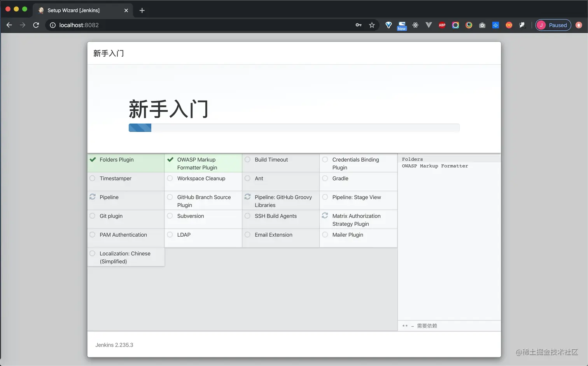
Task: Click the Gradle status circle
Action: [x=325, y=178]
